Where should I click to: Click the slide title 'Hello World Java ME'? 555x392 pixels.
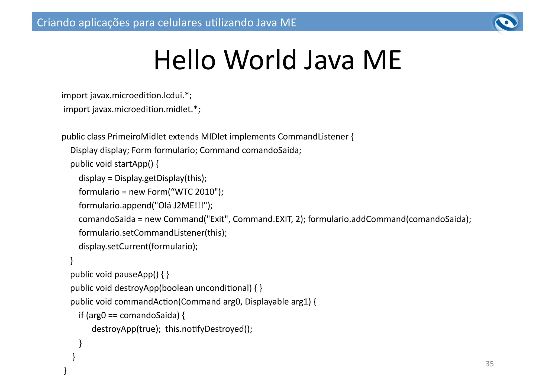[277, 60]
